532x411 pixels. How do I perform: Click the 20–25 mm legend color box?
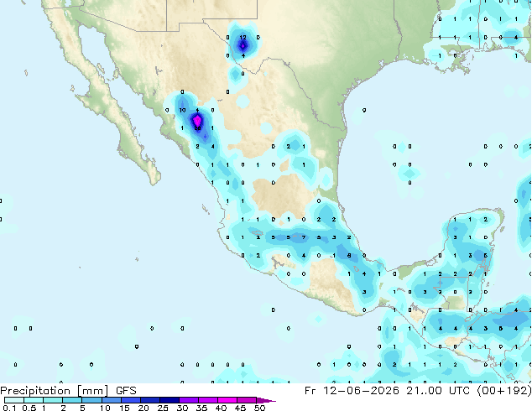tap(149, 400)
